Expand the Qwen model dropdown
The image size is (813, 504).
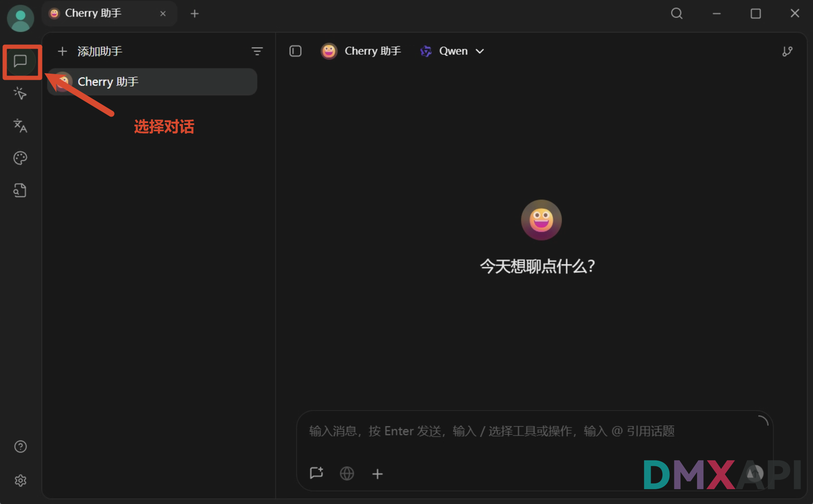452,51
